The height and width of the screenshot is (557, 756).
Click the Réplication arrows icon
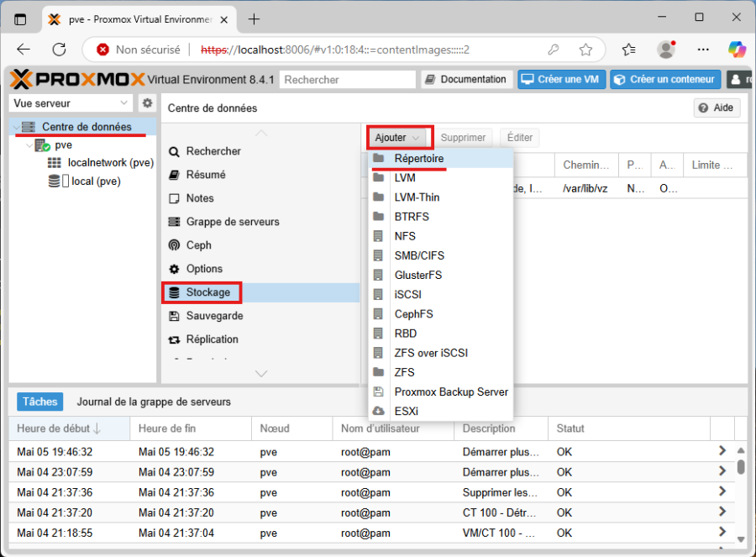pyautogui.click(x=174, y=339)
